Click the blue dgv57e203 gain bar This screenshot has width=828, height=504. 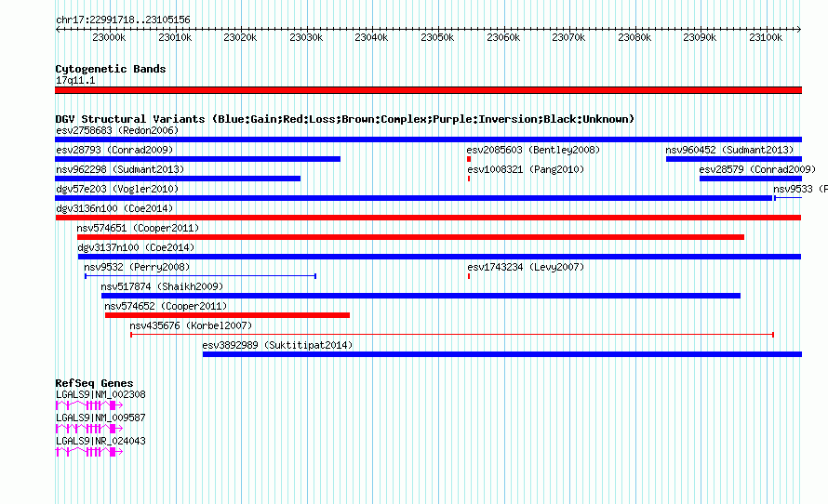(413, 198)
